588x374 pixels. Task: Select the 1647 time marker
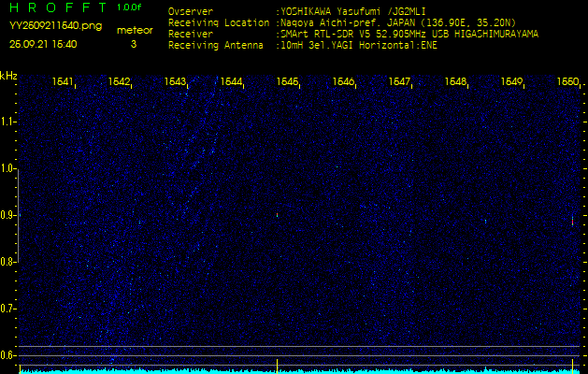tap(399, 82)
